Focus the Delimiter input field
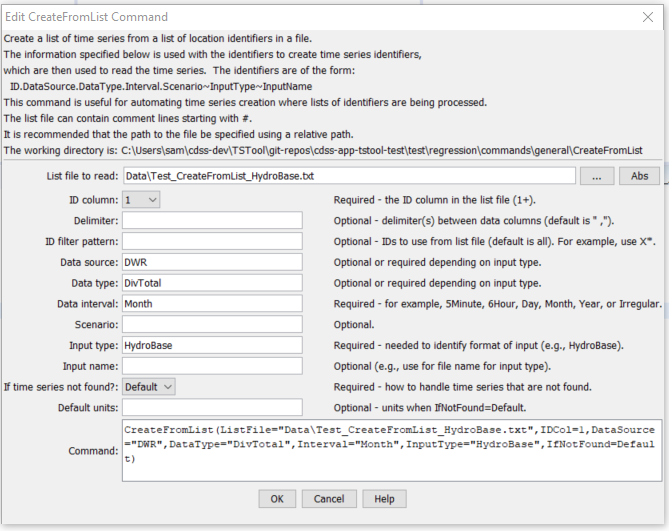This screenshot has width=669, height=531. [x=212, y=221]
